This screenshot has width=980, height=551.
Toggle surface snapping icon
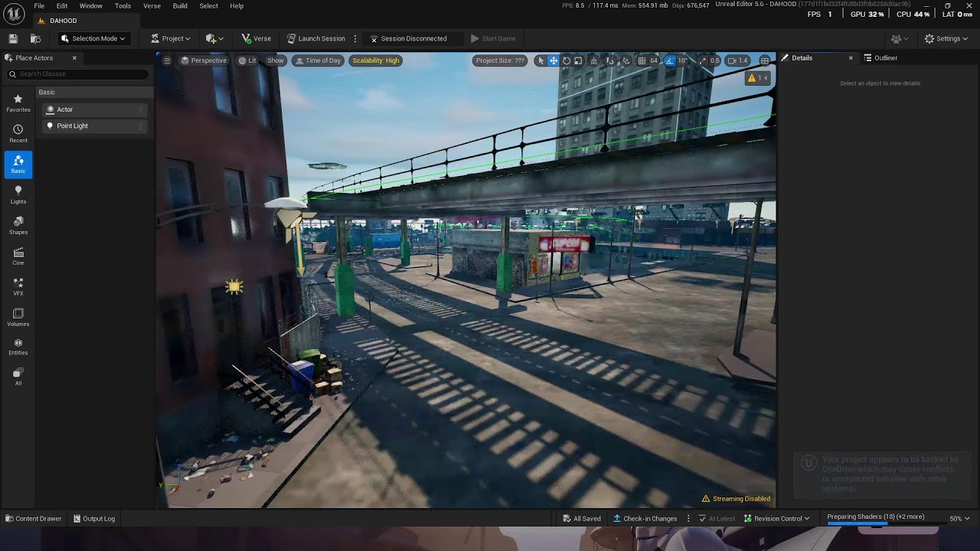(x=610, y=60)
